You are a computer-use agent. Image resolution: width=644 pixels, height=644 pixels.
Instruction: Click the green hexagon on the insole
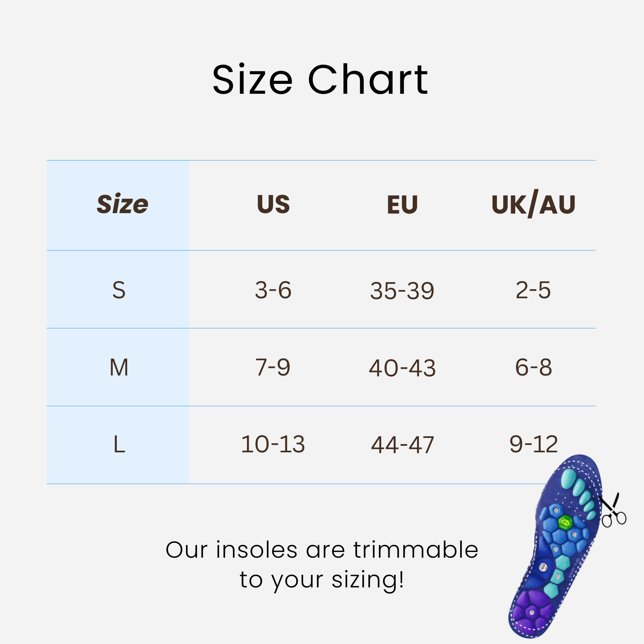click(x=565, y=523)
